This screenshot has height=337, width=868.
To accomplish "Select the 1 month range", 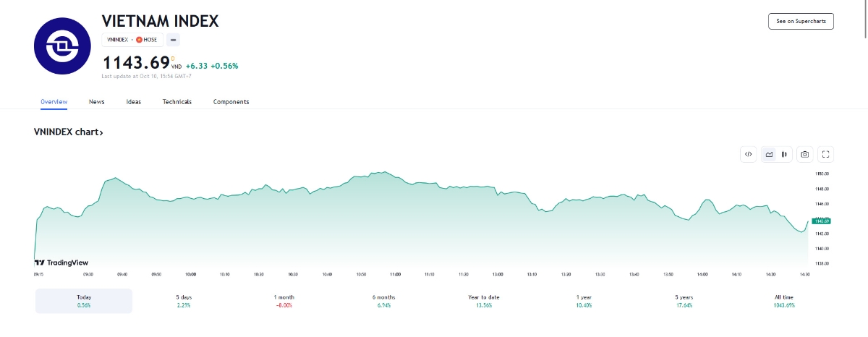I will (x=284, y=301).
